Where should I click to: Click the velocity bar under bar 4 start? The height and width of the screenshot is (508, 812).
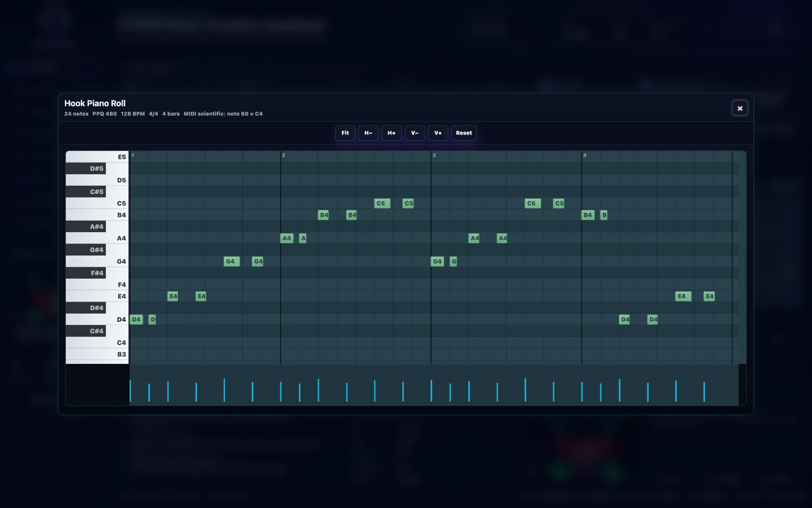(x=582, y=391)
